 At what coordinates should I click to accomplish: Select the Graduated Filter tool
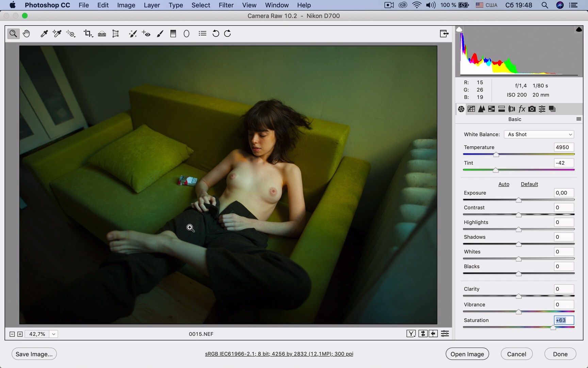coord(173,33)
